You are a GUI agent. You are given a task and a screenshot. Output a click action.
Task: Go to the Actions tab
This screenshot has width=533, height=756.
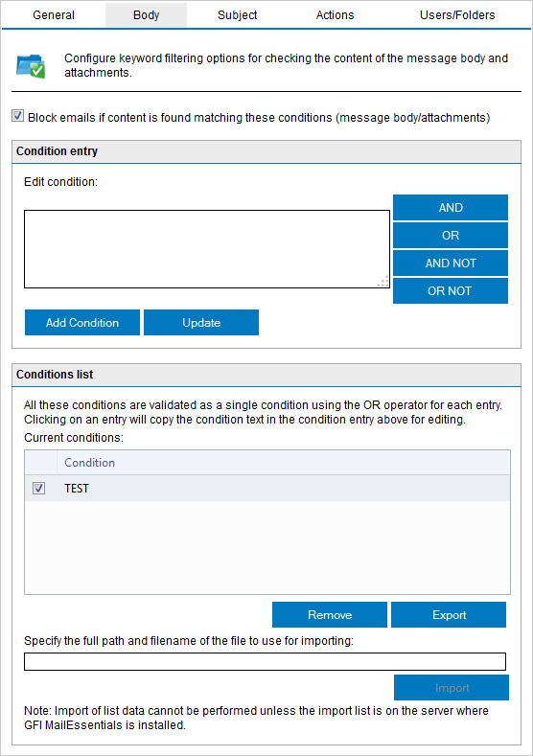tap(335, 15)
